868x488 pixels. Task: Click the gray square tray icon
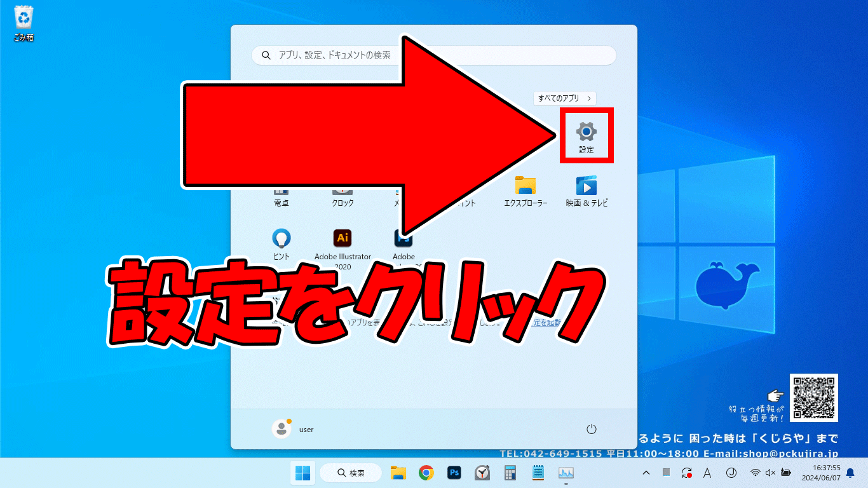[666, 473]
